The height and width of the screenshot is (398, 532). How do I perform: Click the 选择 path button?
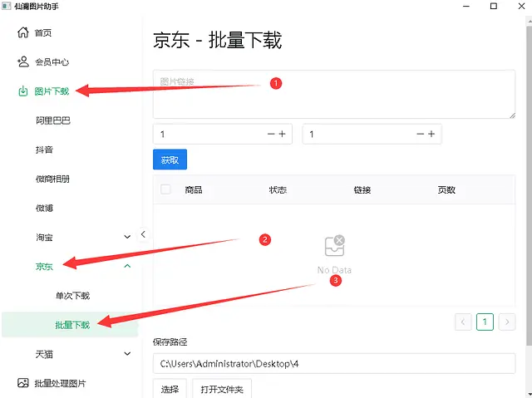coord(170,389)
